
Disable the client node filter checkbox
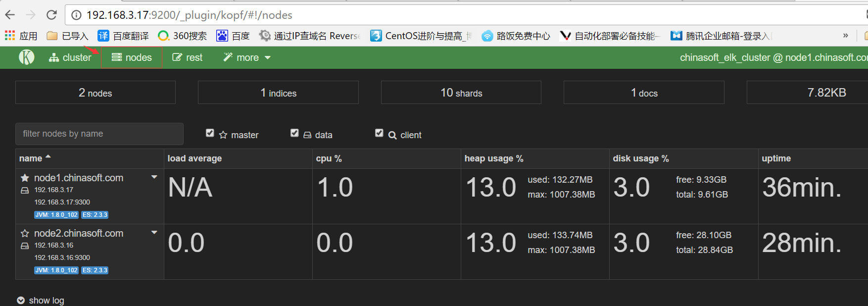click(379, 133)
